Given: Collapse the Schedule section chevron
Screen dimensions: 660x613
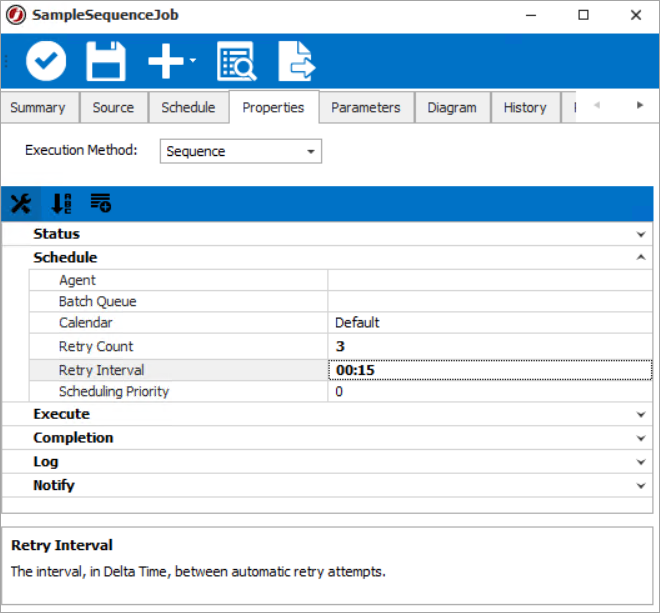Looking at the screenshot, I should [x=641, y=257].
